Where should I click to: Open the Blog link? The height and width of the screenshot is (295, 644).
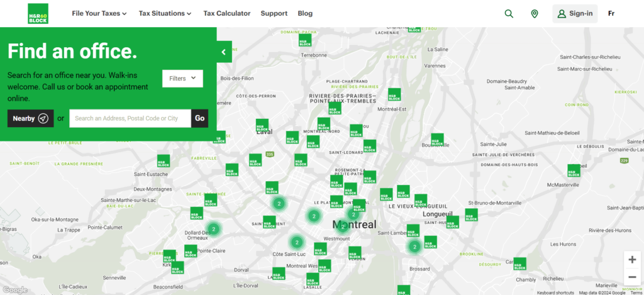[x=305, y=13]
